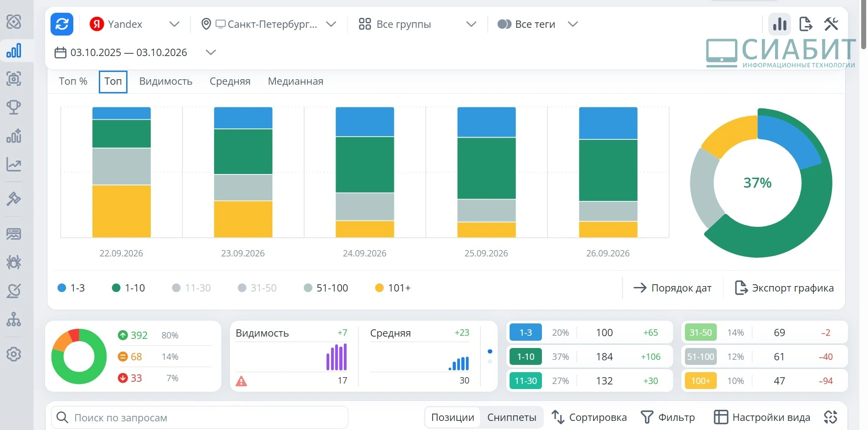Open the gavel hammer sidebar icon
The width and height of the screenshot is (868, 430).
[x=14, y=199]
